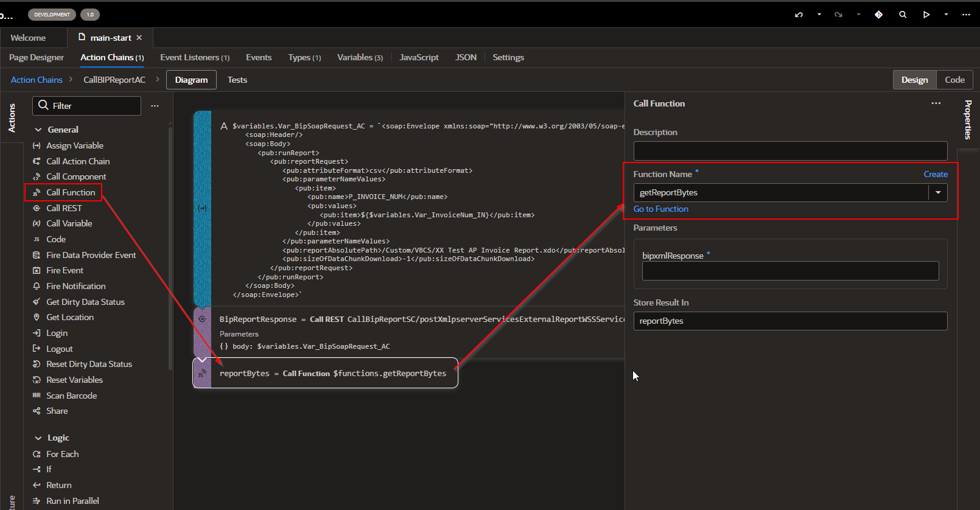Select the Code action JS icon

click(37, 239)
